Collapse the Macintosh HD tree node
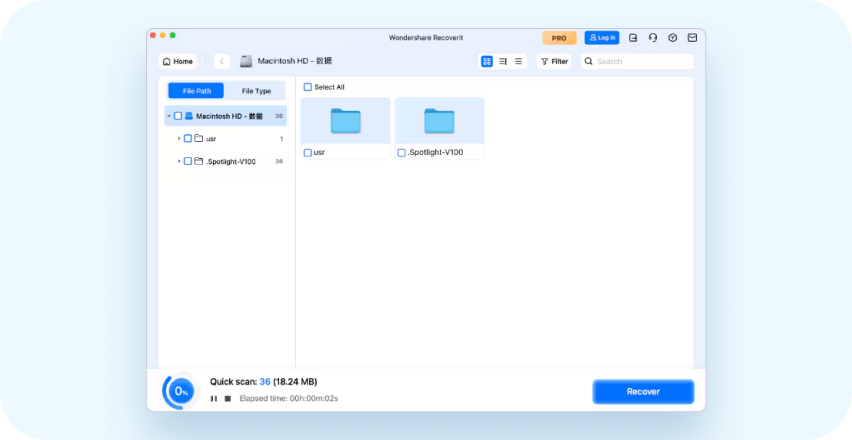The image size is (852, 440). click(169, 116)
